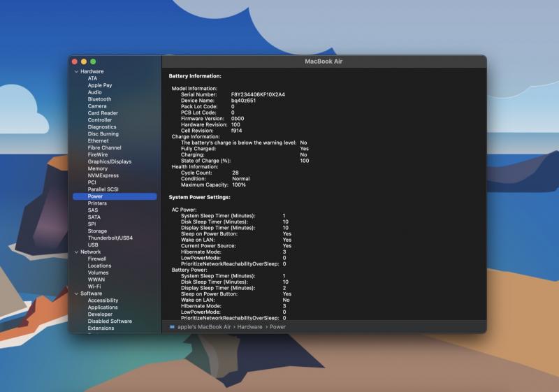Show Storage information
Image resolution: width=559 pixels, height=392 pixels.
[97, 231]
